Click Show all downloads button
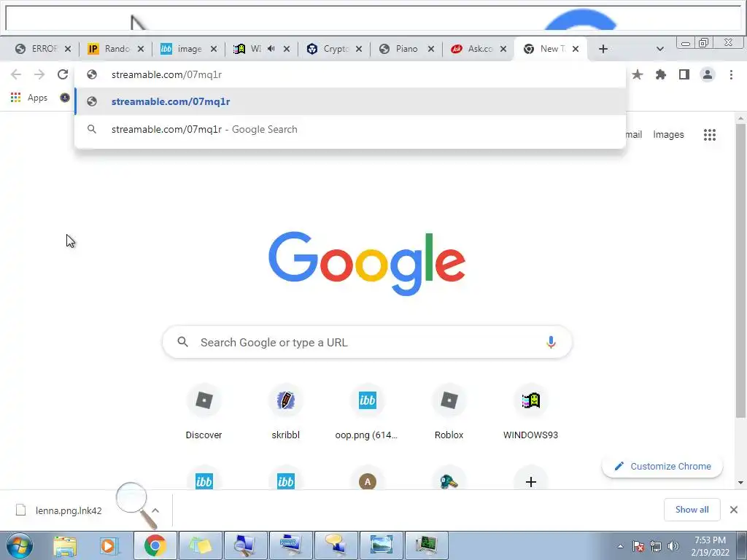Viewport: 747px width, 560px height. coord(692,510)
